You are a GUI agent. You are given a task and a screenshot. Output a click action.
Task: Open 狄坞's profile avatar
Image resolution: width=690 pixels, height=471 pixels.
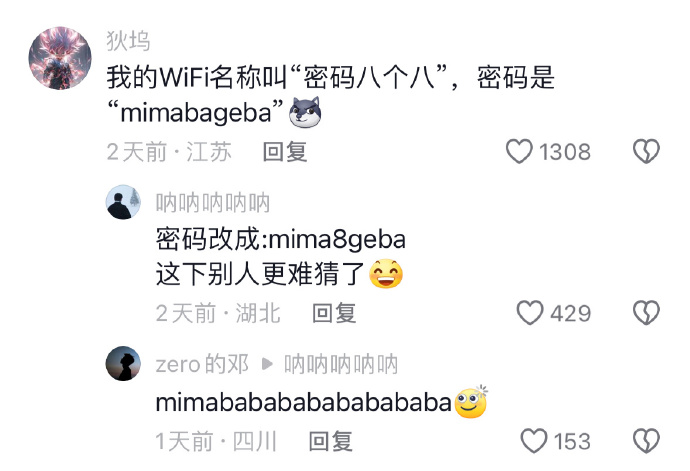60,58
